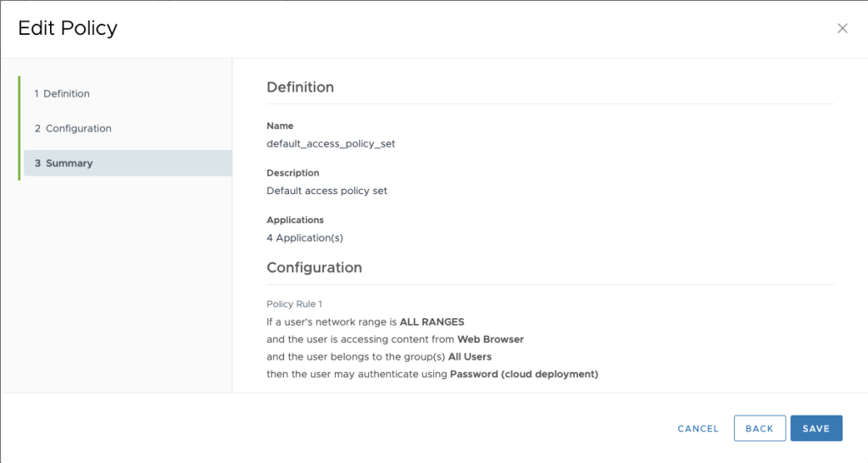Click the Definition section heading
Screen dimensions: 868x463
coord(300,86)
